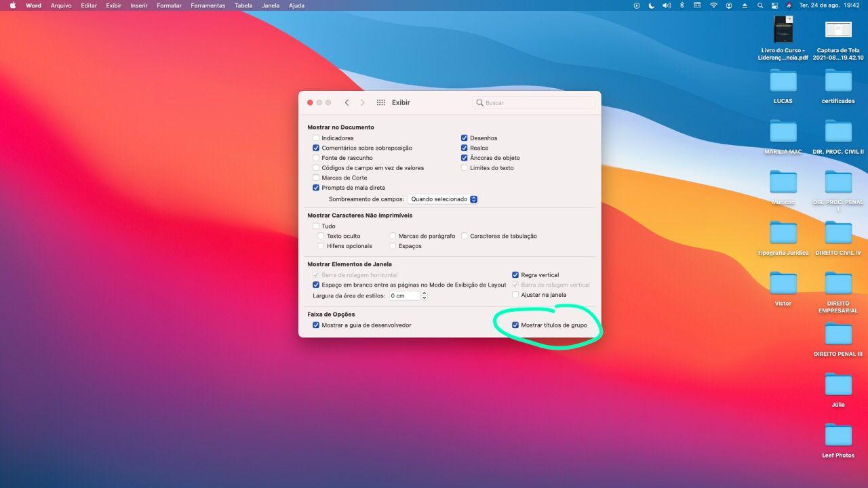Open the Word application menu
The width and height of the screenshot is (868, 488).
33,5
